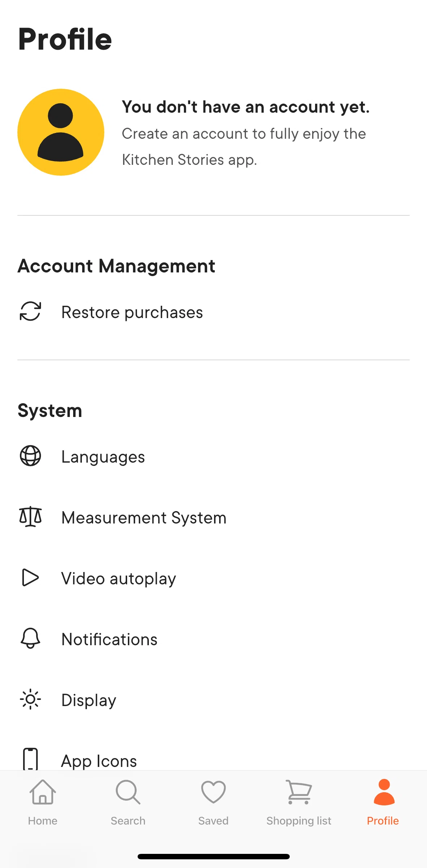Click the sun icon beside Display
This screenshot has height=868, width=427.
point(30,699)
